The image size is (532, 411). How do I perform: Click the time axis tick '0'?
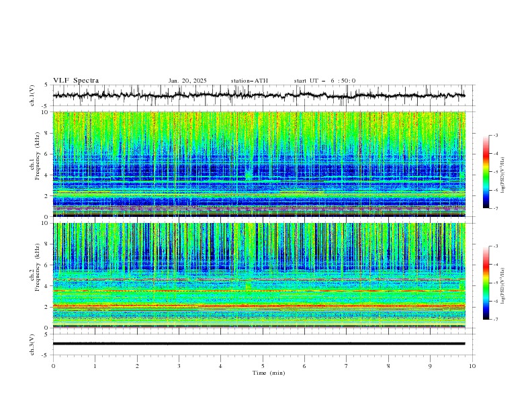(53, 367)
